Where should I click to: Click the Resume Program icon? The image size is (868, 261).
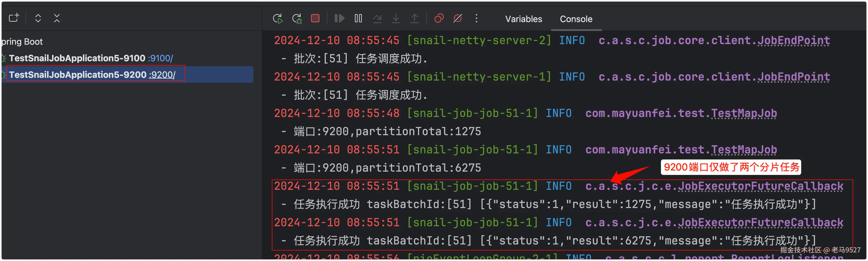coord(339,18)
